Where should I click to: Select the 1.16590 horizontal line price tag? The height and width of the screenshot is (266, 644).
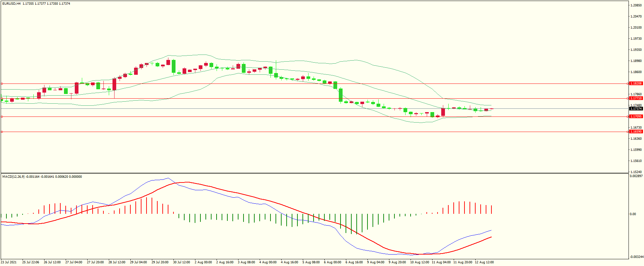(636, 132)
